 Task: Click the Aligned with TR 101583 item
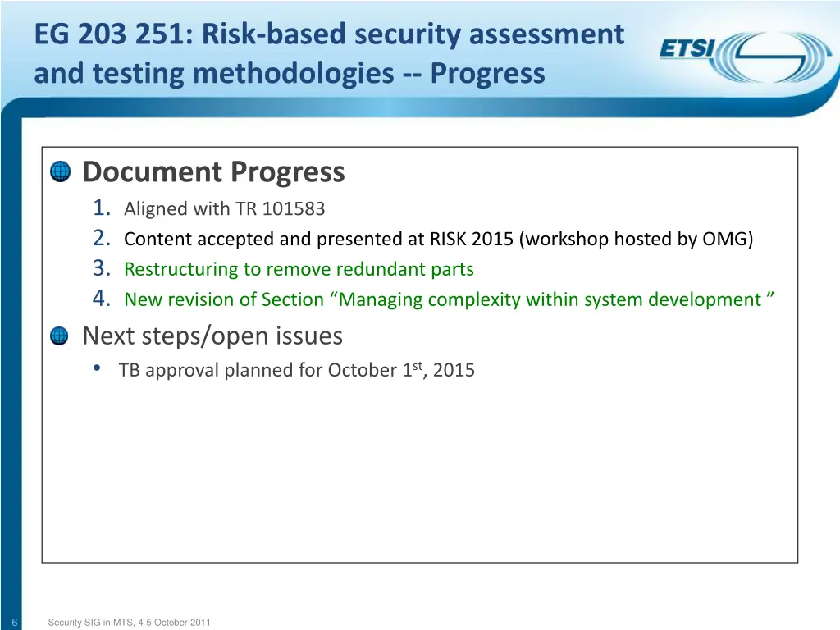pos(224,209)
